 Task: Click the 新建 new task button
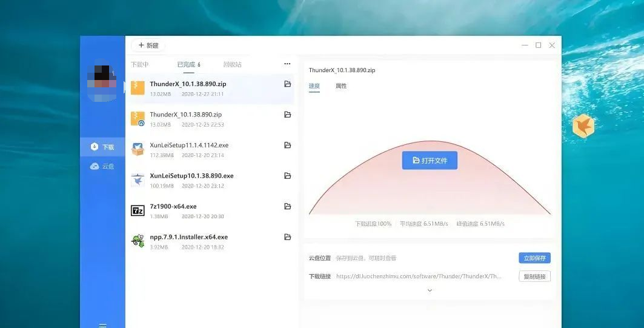(148, 45)
